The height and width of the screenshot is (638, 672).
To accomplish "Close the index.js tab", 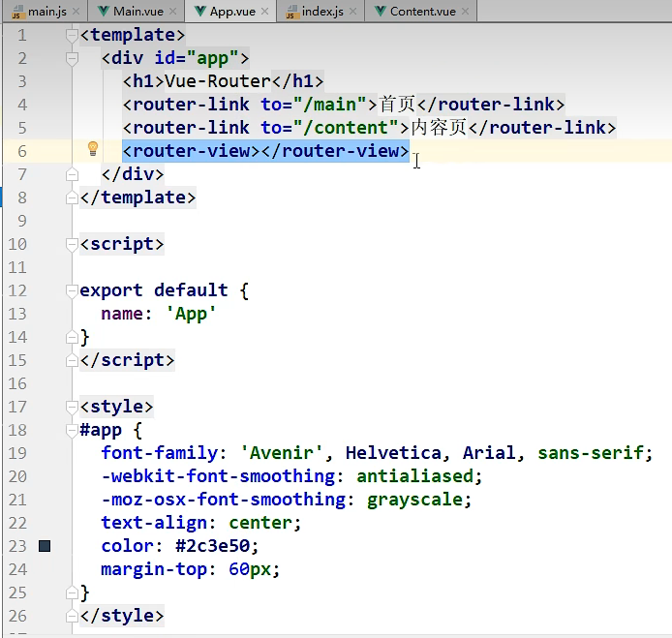I will [x=352, y=12].
